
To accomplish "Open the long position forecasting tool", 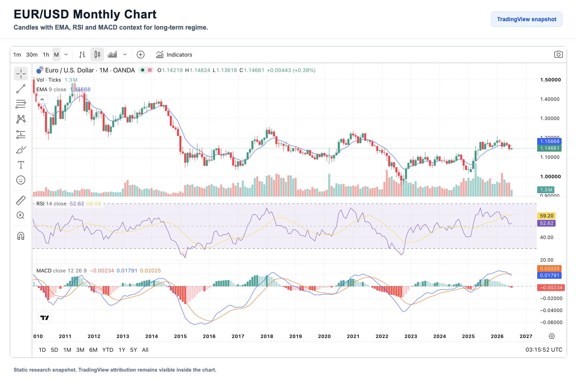I will click(x=21, y=134).
